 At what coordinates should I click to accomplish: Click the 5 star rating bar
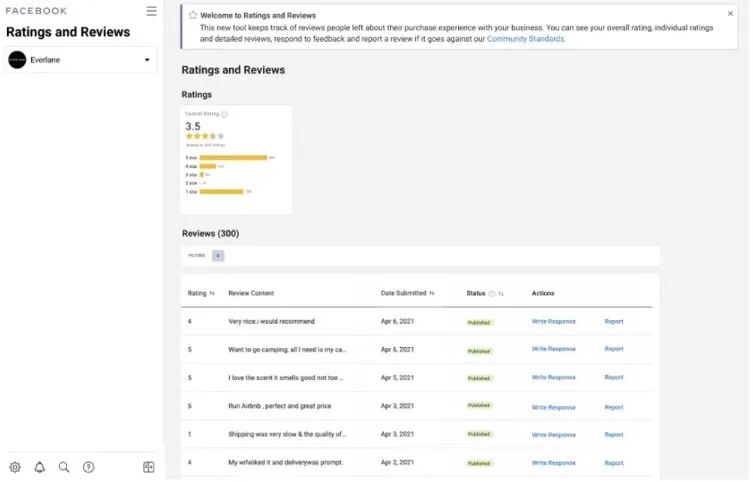233,157
